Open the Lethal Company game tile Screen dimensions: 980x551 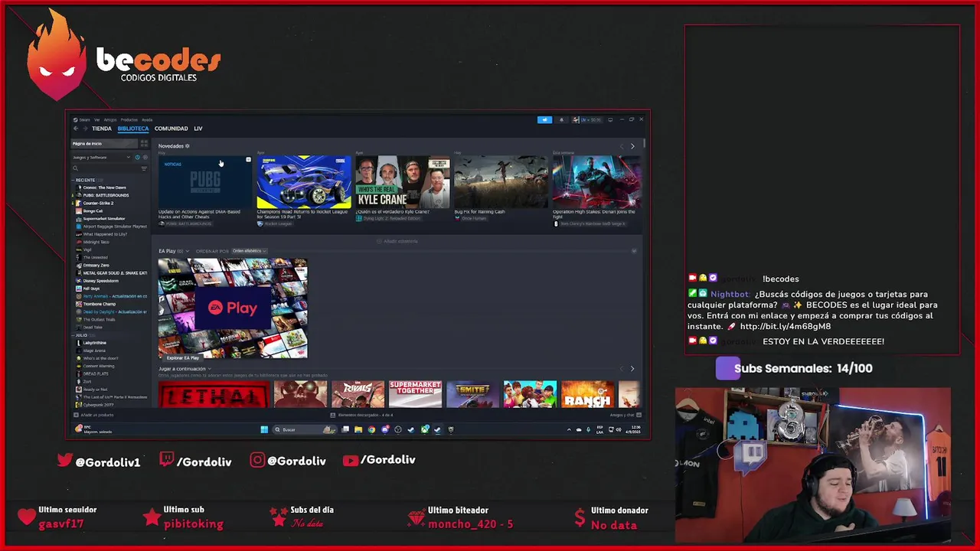click(214, 394)
